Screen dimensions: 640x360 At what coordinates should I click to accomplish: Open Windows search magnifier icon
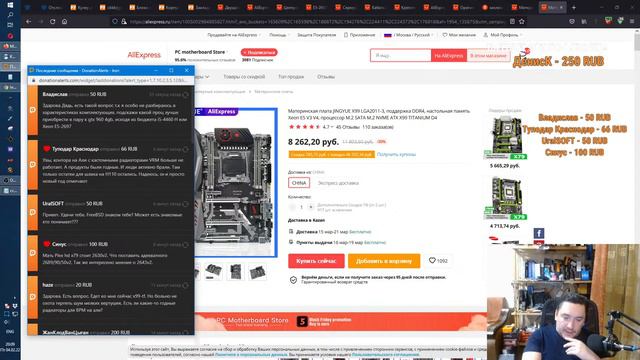[10, 15]
